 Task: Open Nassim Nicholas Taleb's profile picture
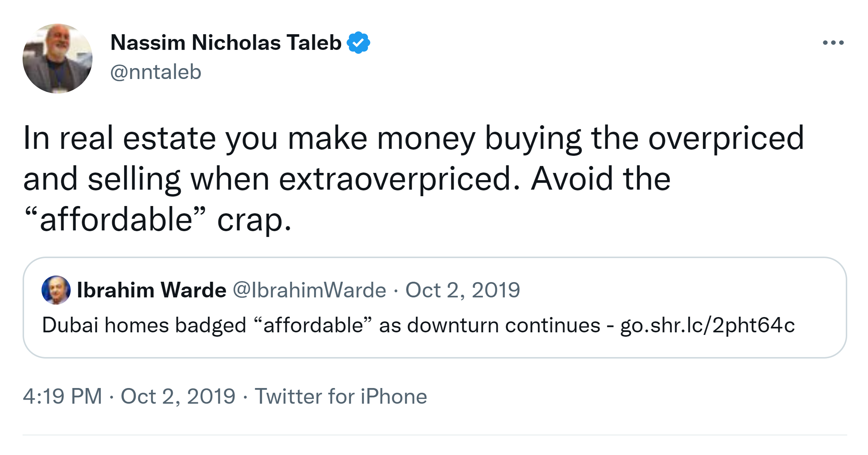click(x=58, y=59)
